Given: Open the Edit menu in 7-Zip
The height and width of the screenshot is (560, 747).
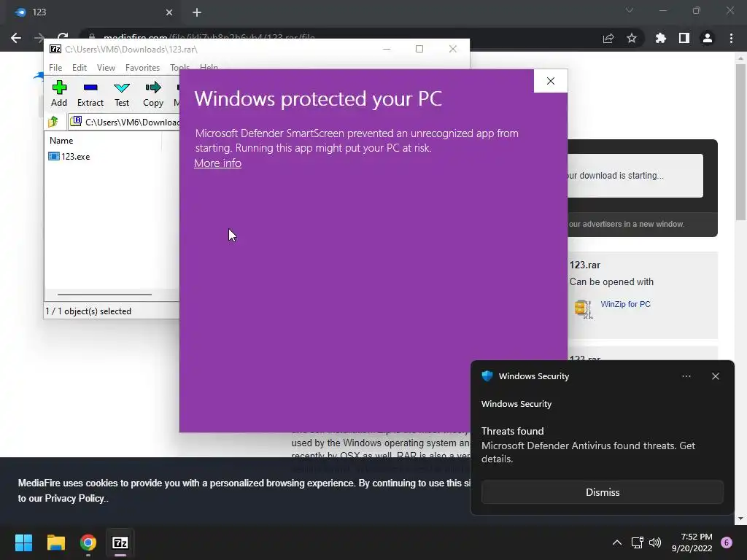Looking at the screenshot, I should tap(79, 68).
